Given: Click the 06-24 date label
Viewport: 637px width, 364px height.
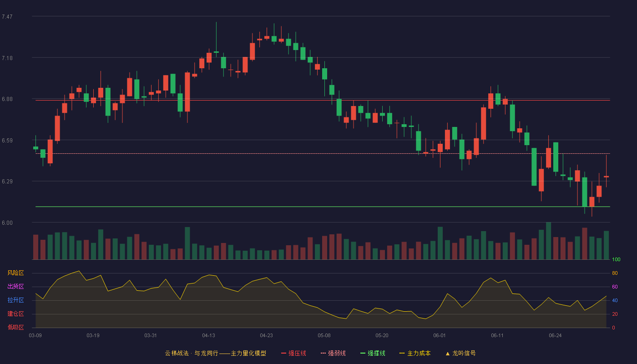Looking at the screenshot, I should 556,335.
